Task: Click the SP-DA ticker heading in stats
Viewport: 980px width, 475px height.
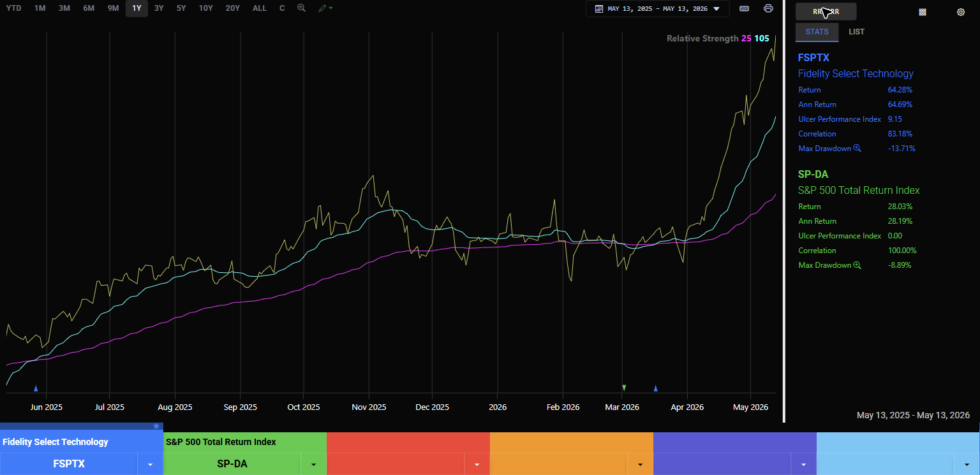Action: click(813, 175)
